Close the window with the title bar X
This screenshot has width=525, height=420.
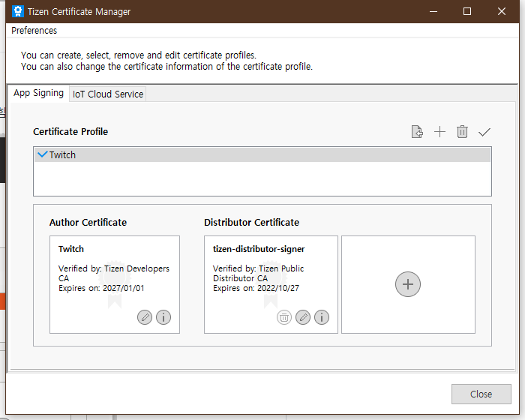click(x=502, y=11)
